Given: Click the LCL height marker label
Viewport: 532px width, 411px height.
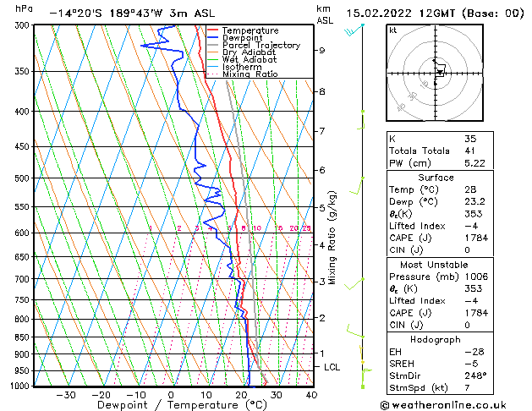Looking at the screenshot, I should pos(332,367).
